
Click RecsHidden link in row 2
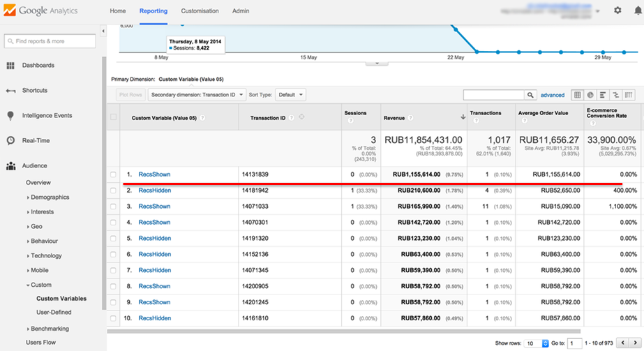point(154,191)
